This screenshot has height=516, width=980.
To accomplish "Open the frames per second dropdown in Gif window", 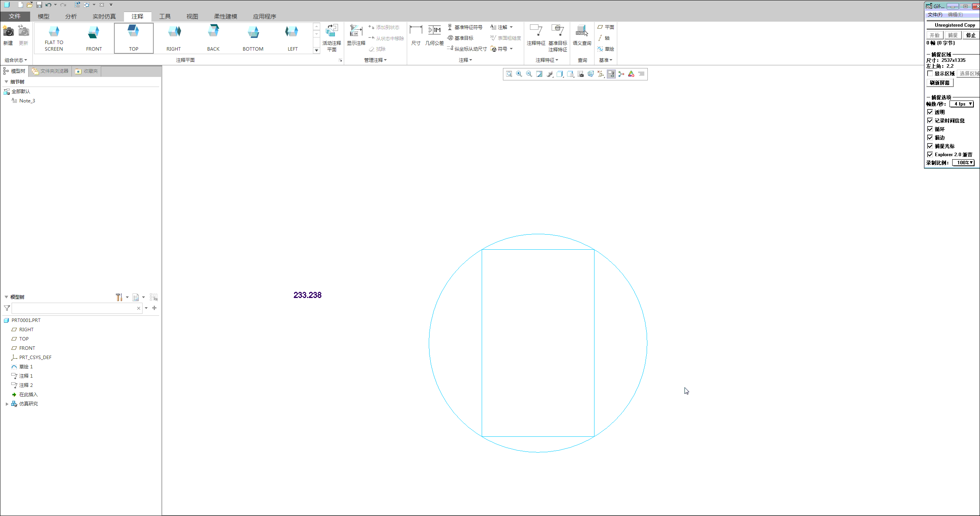I will (x=961, y=104).
